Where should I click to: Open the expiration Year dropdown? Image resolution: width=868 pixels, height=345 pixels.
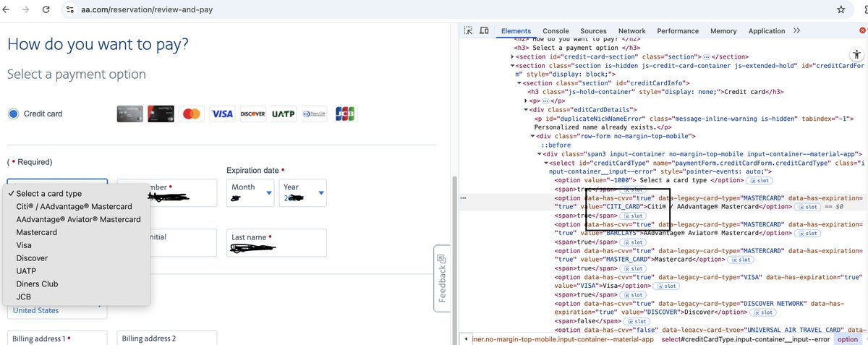[303, 192]
